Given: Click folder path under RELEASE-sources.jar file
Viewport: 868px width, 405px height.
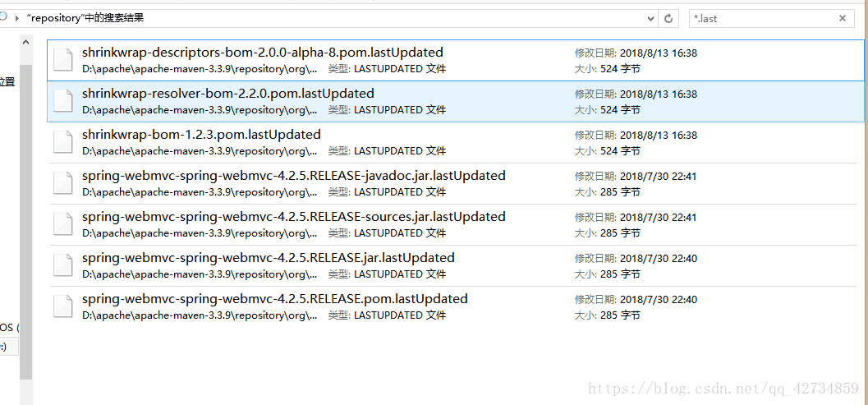Looking at the screenshot, I should [x=200, y=233].
